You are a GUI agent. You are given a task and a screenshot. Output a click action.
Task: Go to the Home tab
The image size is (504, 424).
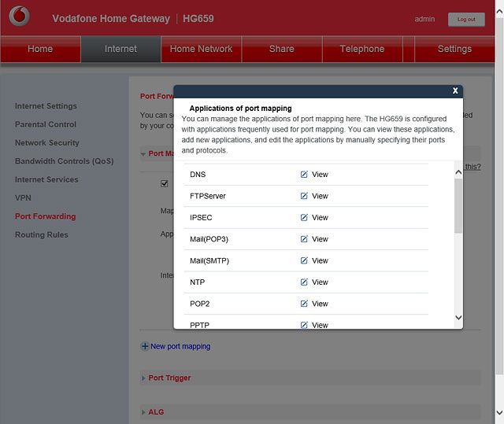tap(40, 49)
